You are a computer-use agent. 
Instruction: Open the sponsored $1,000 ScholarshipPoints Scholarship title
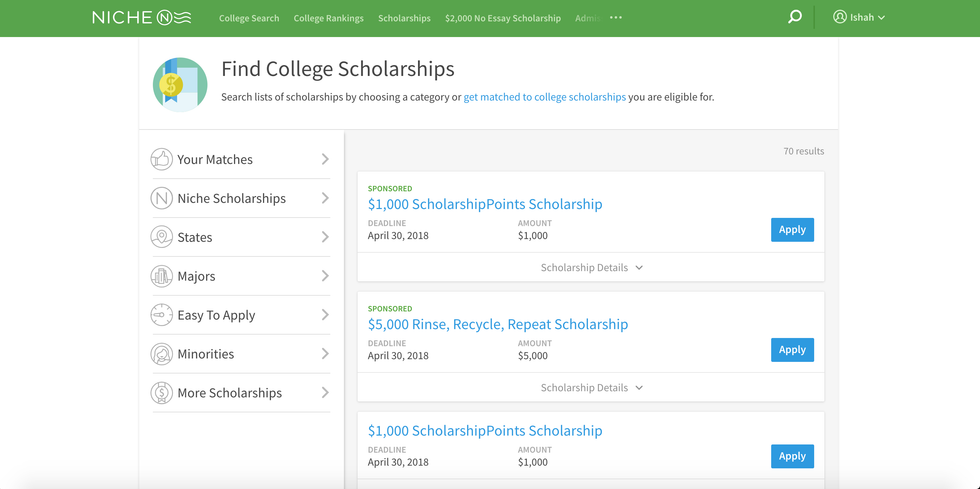click(485, 204)
